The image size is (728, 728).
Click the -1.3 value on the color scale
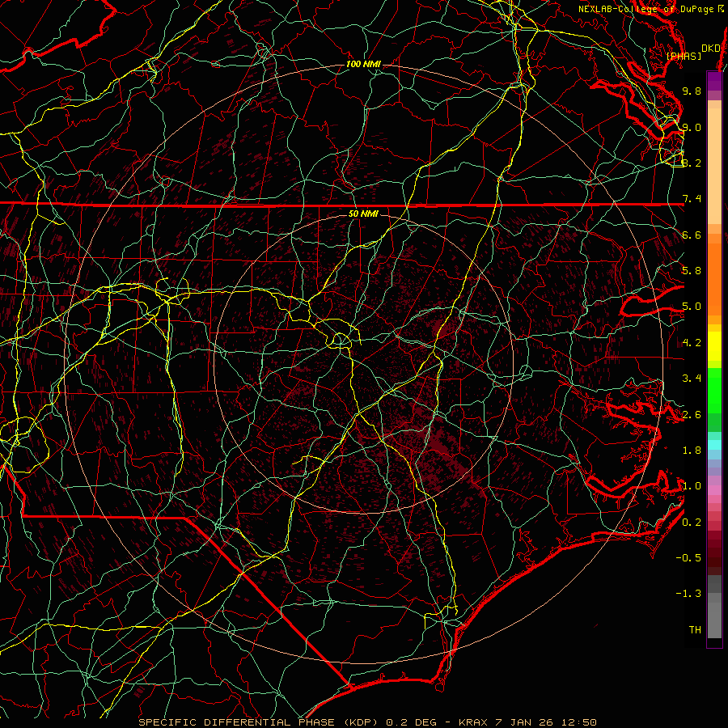pos(688,594)
